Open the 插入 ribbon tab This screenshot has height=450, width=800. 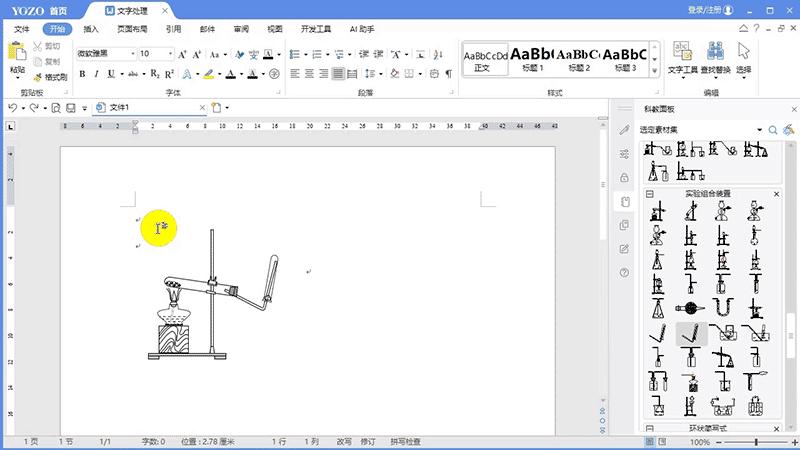[x=91, y=30]
